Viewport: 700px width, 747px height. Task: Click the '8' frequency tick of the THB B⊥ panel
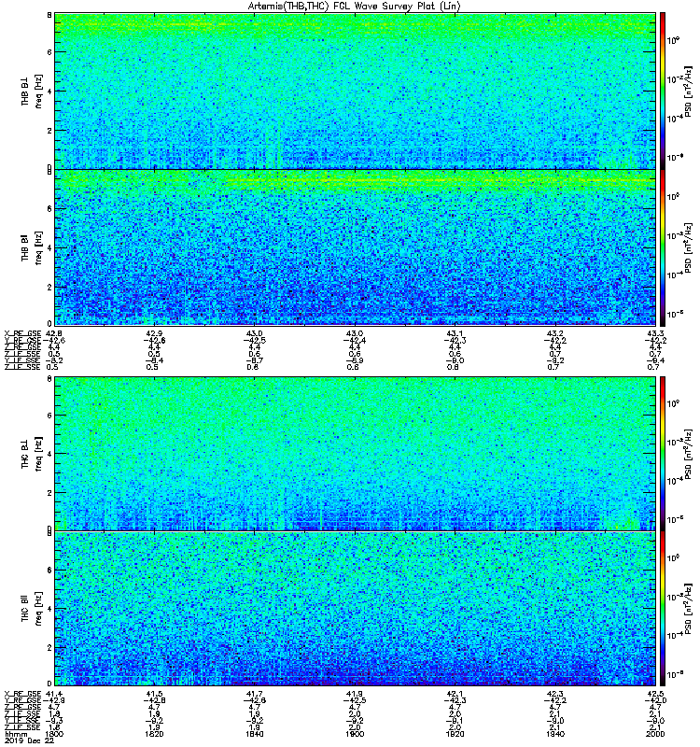click(49, 15)
